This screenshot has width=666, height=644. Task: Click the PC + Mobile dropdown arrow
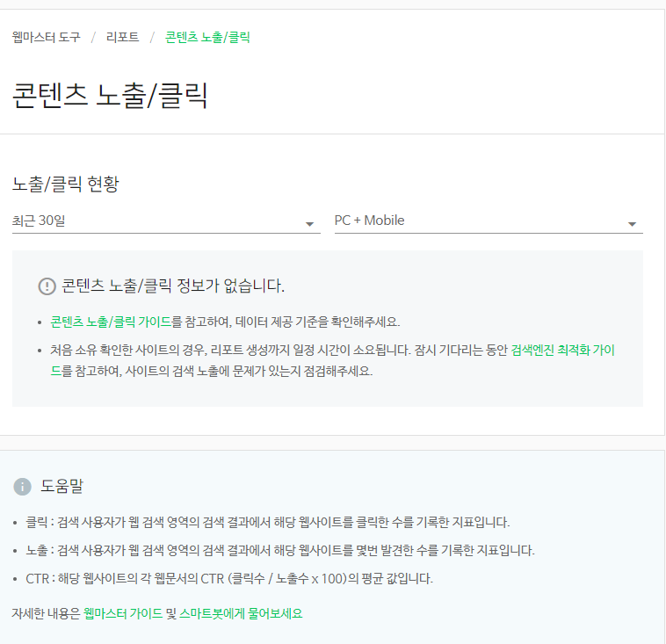[x=632, y=224]
